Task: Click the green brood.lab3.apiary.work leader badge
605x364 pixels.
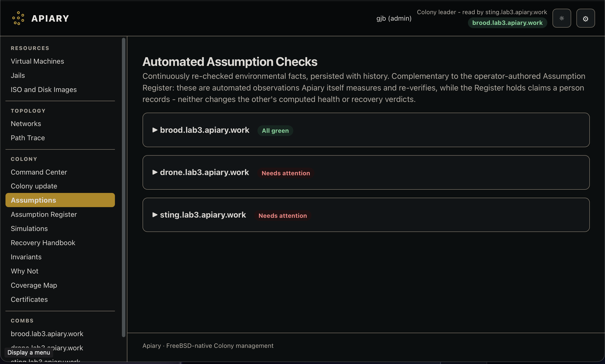Action: [x=507, y=23]
